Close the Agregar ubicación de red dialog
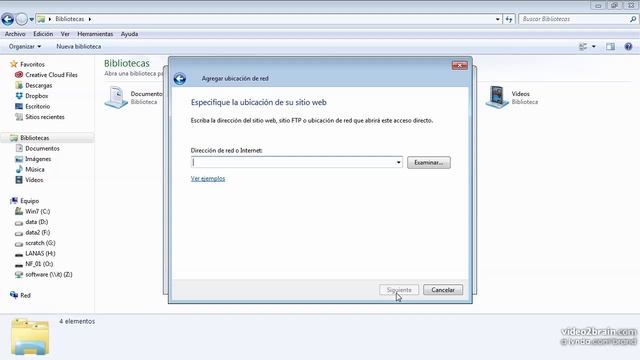This screenshot has width=640, height=360. 460,65
